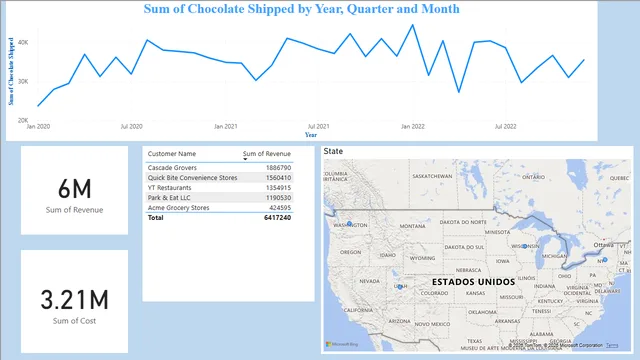
Task: Click the Nevada label on the map
Action: click(369, 281)
